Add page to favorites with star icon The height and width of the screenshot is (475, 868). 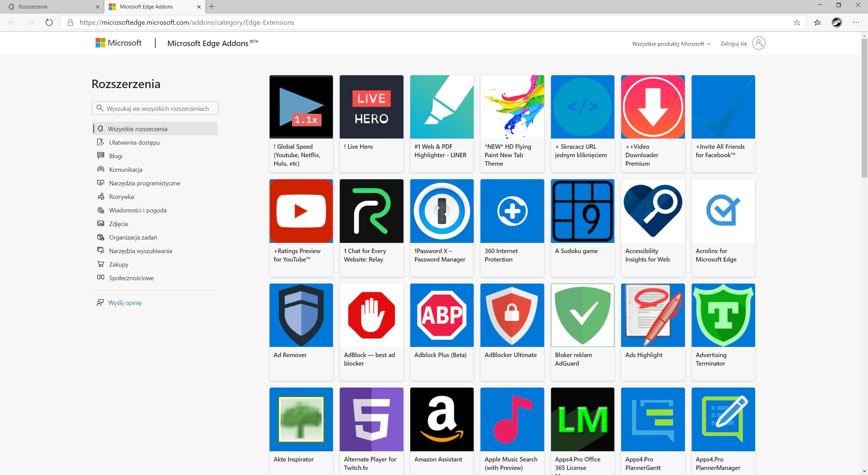click(797, 22)
